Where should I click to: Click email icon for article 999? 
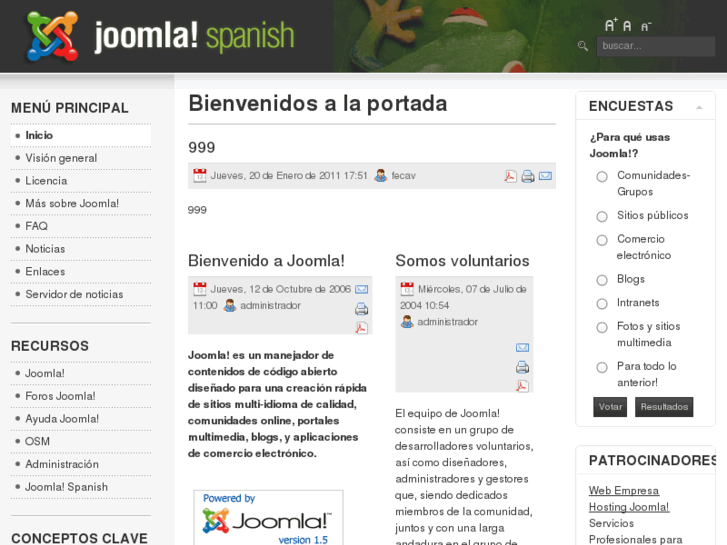click(x=545, y=176)
